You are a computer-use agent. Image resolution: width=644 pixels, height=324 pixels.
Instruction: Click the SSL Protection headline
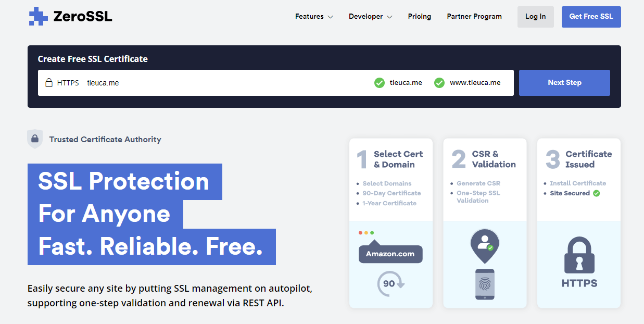[x=124, y=181]
